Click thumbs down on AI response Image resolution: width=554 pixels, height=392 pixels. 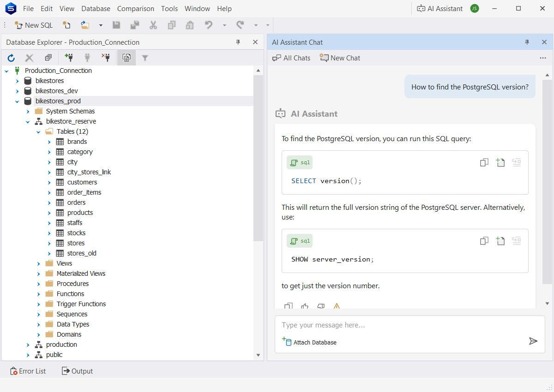(x=321, y=306)
